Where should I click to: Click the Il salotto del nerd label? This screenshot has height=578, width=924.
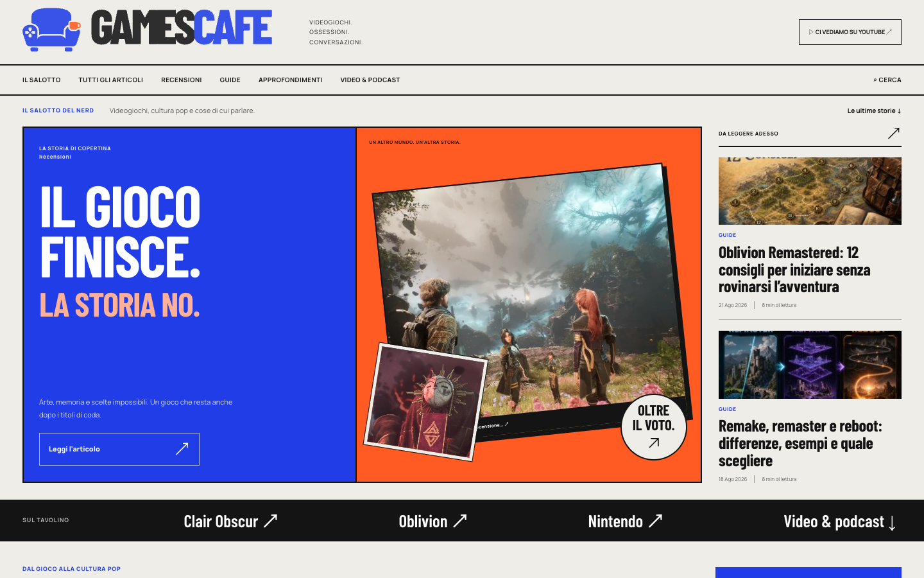58,110
